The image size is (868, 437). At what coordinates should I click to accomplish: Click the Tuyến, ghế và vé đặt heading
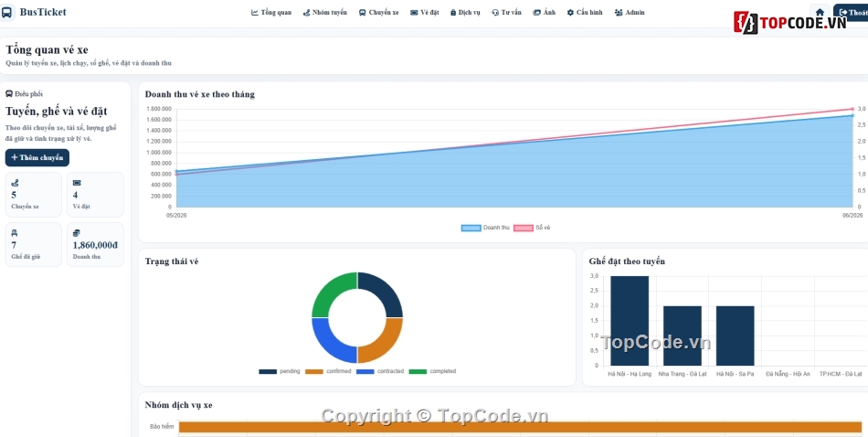click(x=57, y=112)
